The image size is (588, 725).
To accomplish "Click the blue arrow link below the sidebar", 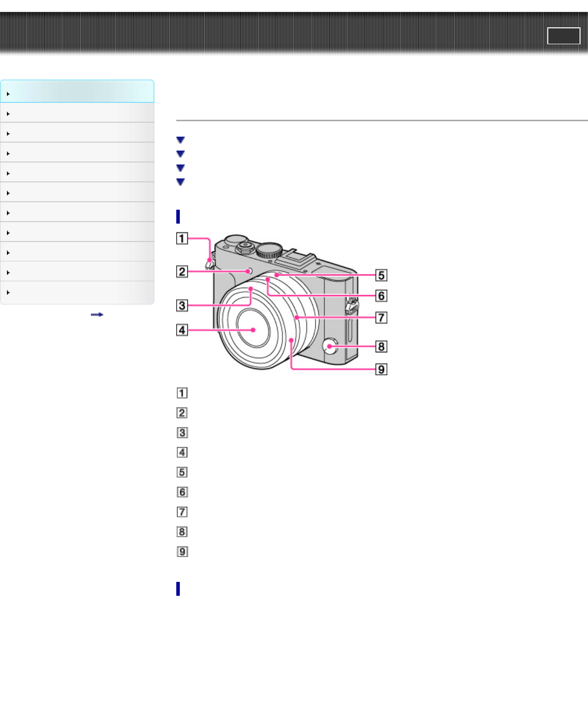I will [97, 315].
